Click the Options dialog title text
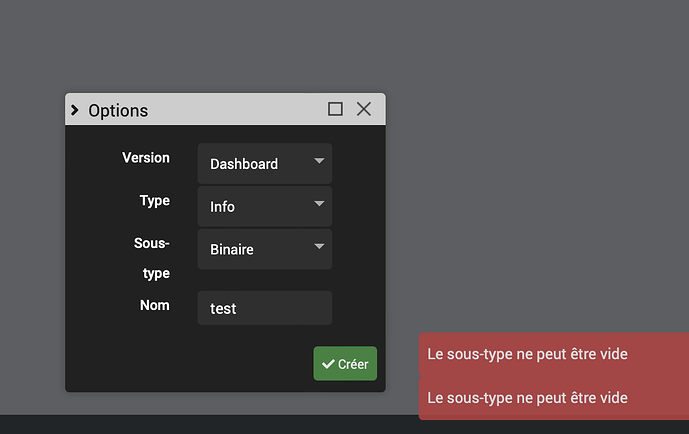The height and width of the screenshot is (434, 689). tap(118, 111)
